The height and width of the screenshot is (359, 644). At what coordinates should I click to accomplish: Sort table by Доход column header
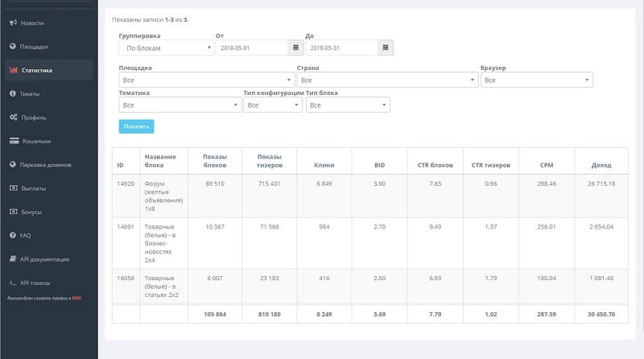pyautogui.click(x=601, y=164)
